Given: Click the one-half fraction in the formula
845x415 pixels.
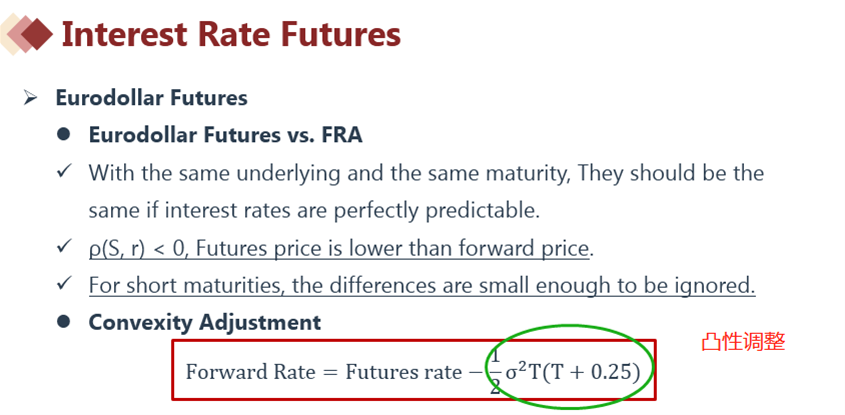Looking at the screenshot, I should [x=495, y=372].
